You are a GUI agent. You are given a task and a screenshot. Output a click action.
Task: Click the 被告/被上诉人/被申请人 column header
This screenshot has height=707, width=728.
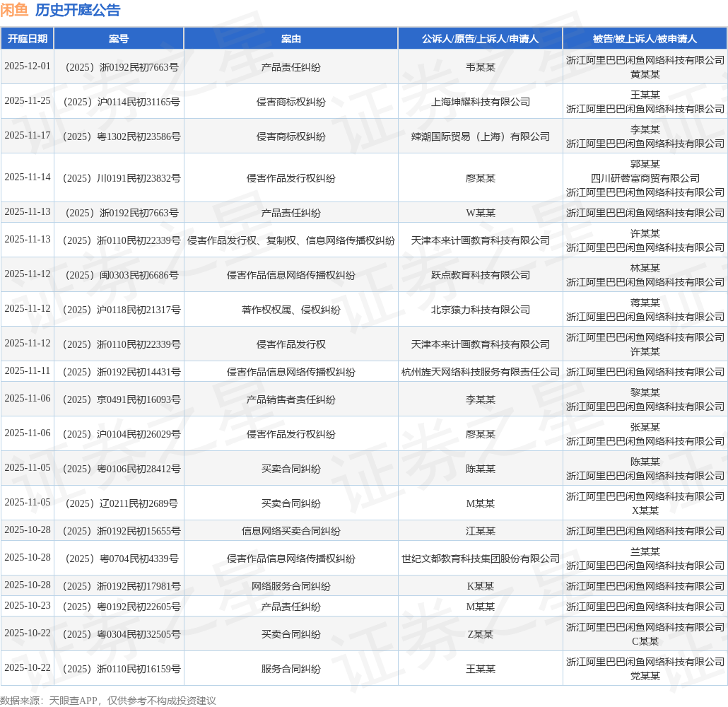click(x=645, y=39)
